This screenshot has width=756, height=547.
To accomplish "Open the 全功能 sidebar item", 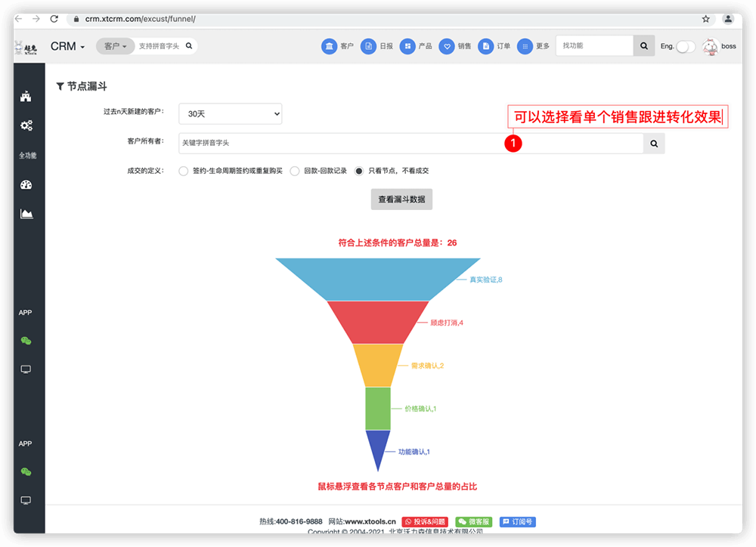I will [x=27, y=155].
